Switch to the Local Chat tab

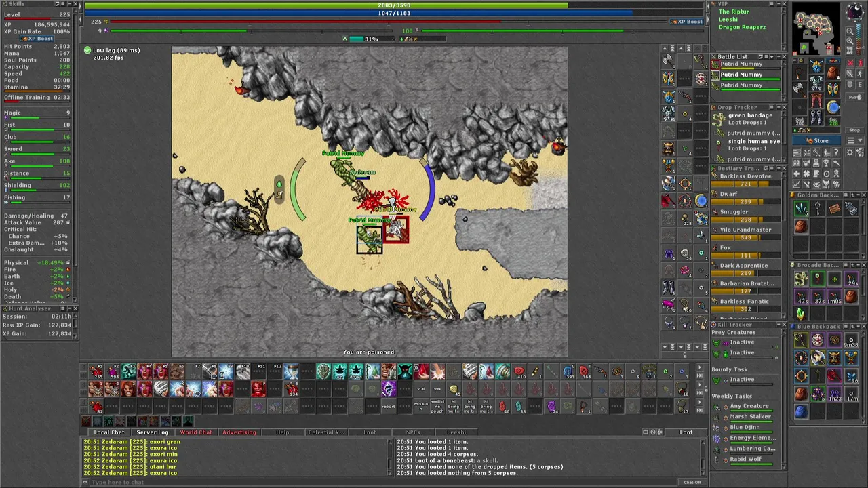pyautogui.click(x=109, y=432)
